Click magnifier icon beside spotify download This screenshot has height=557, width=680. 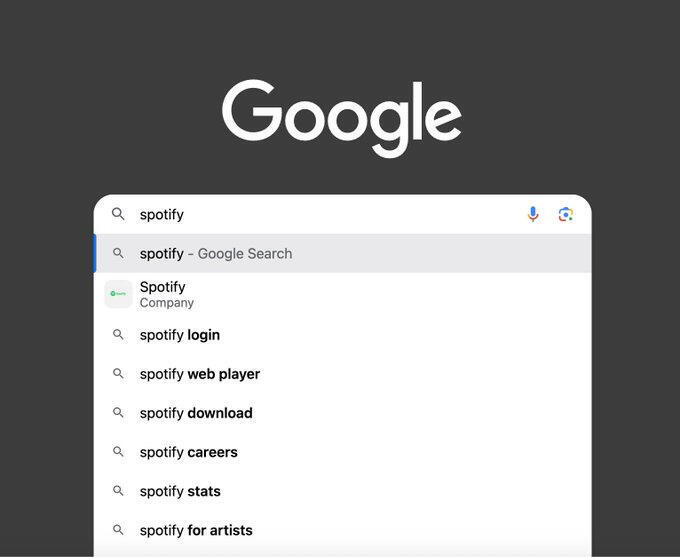tap(118, 413)
